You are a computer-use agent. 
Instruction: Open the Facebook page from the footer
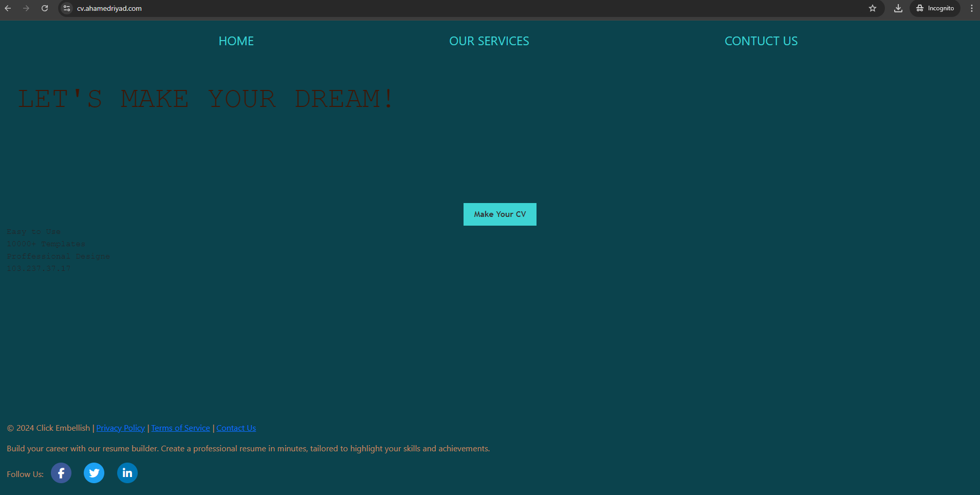(x=61, y=473)
